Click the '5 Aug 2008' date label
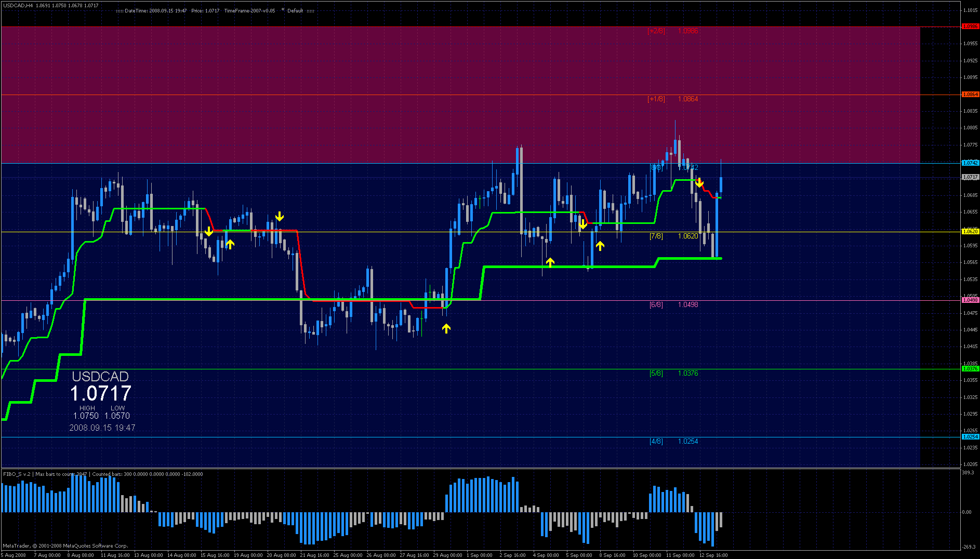 (x=14, y=555)
